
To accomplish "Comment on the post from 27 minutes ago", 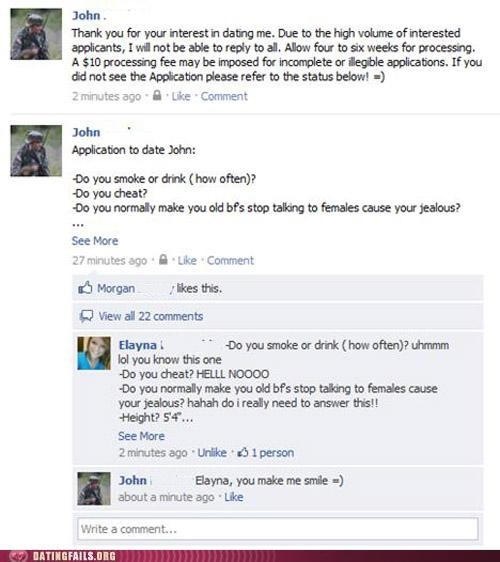I will pyautogui.click(x=230, y=260).
